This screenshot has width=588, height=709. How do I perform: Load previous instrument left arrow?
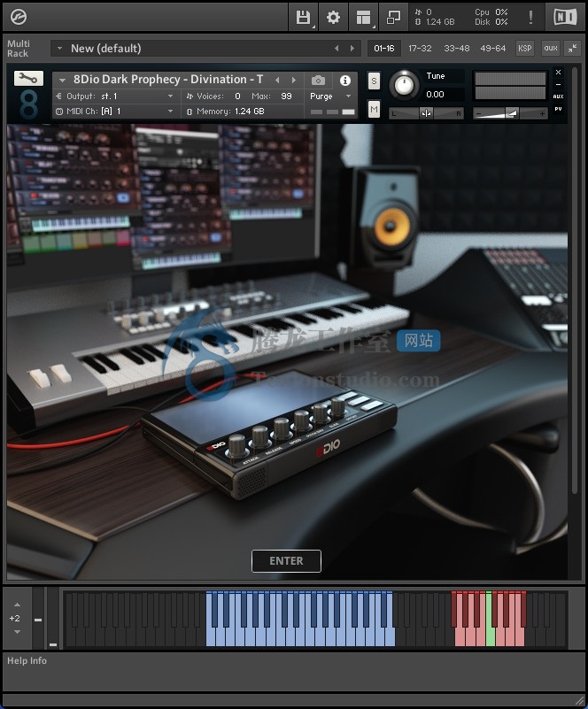(277, 80)
